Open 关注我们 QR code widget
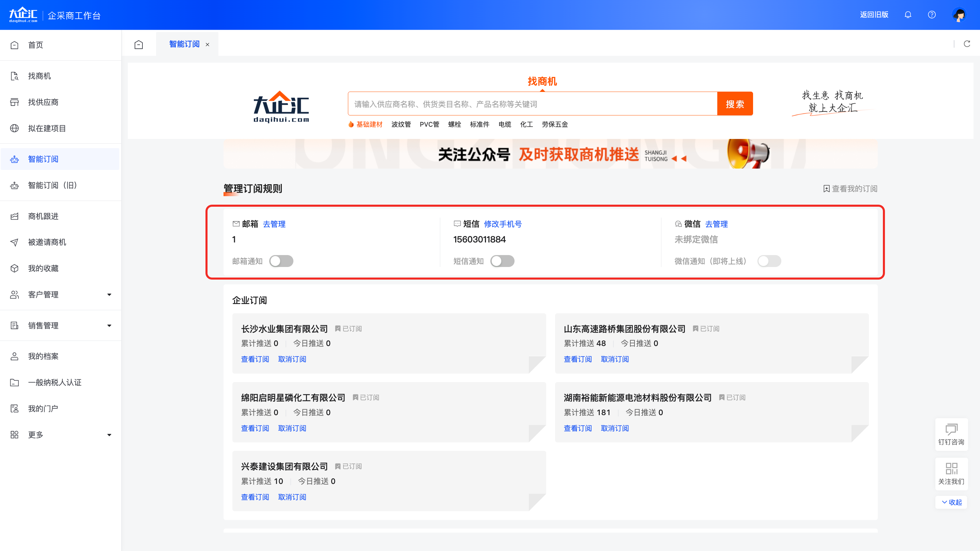 tap(951, 474)
